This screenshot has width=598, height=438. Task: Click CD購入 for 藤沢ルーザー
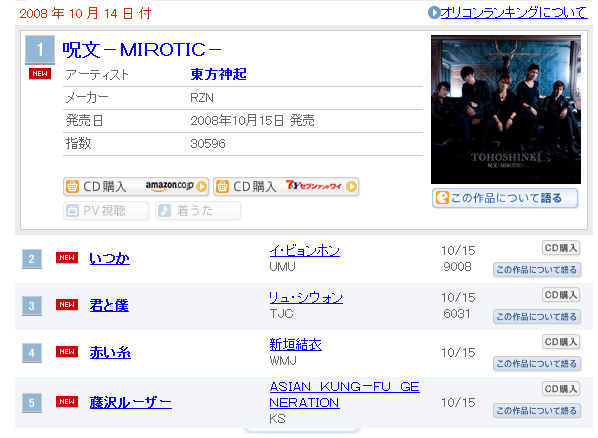coord(561,389)
